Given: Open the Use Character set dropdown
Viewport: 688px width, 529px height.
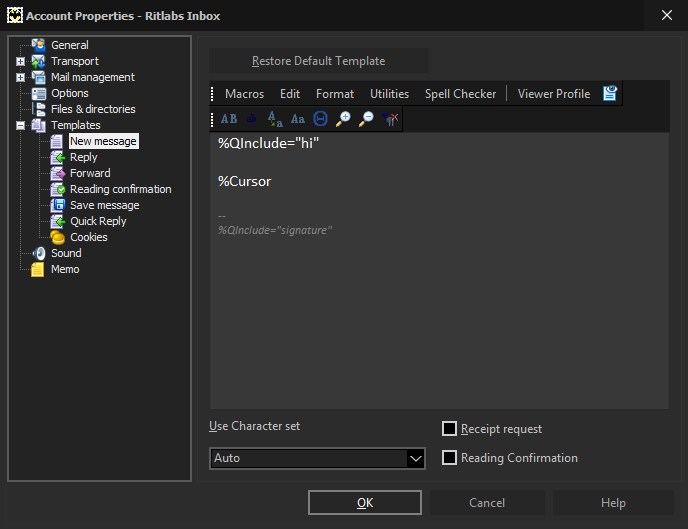Looking at the screenshot, I should click(317, 458).
